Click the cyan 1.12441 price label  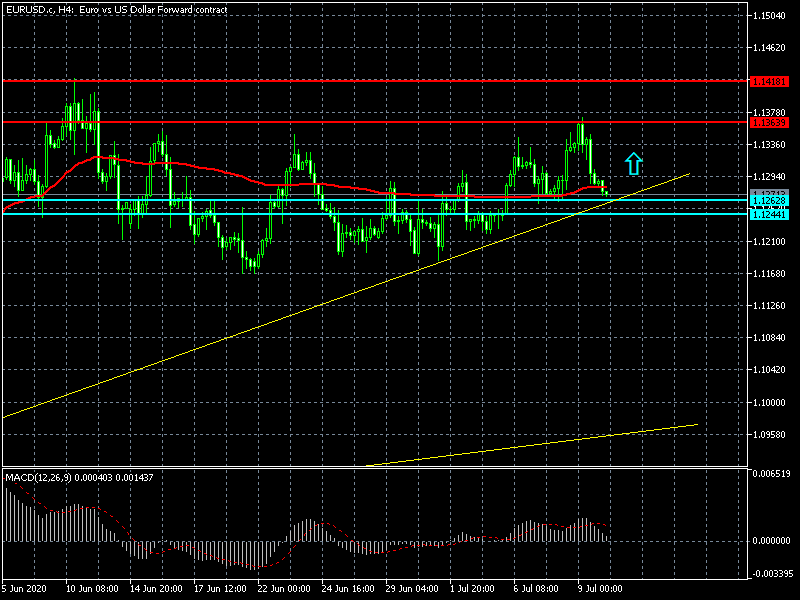click(x=773, y=214)
